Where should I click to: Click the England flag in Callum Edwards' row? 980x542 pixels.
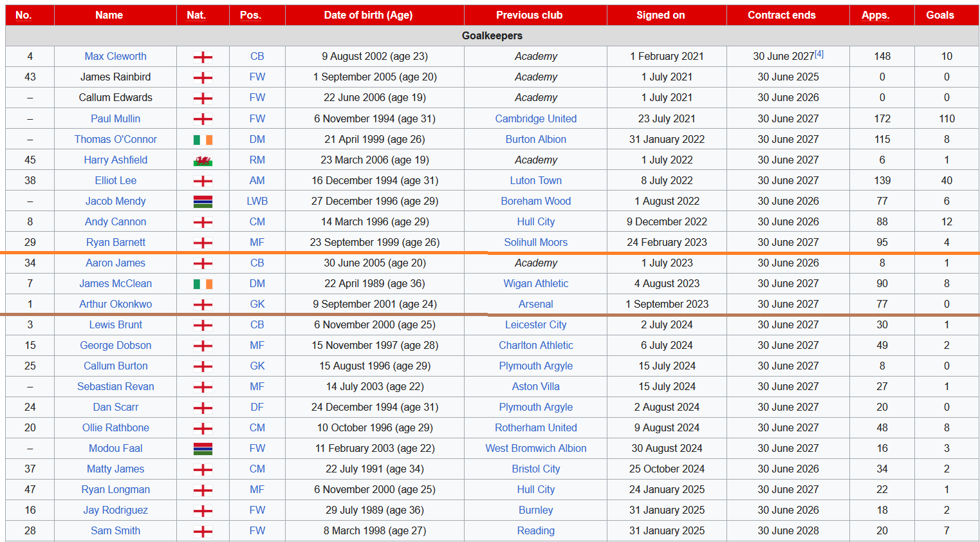[x=203, y=98]
